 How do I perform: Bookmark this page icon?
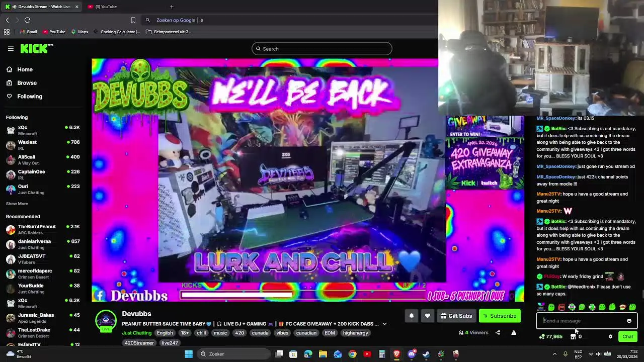(133, 20)
